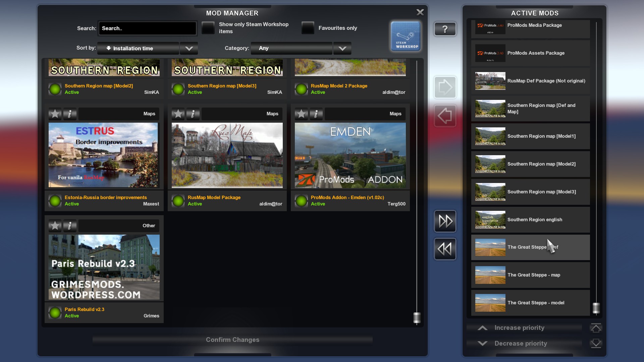Activate all mods with double right arrows

tap(445, 221)
